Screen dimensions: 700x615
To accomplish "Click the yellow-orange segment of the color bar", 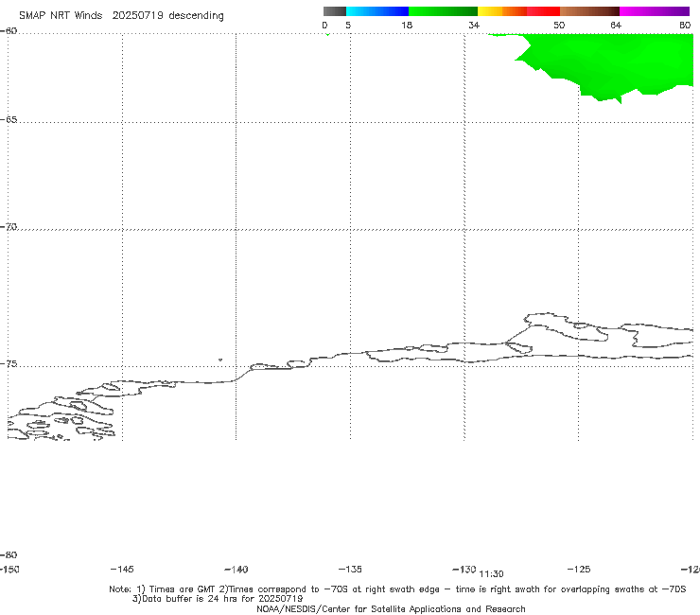I will click(x=502, y=11).
